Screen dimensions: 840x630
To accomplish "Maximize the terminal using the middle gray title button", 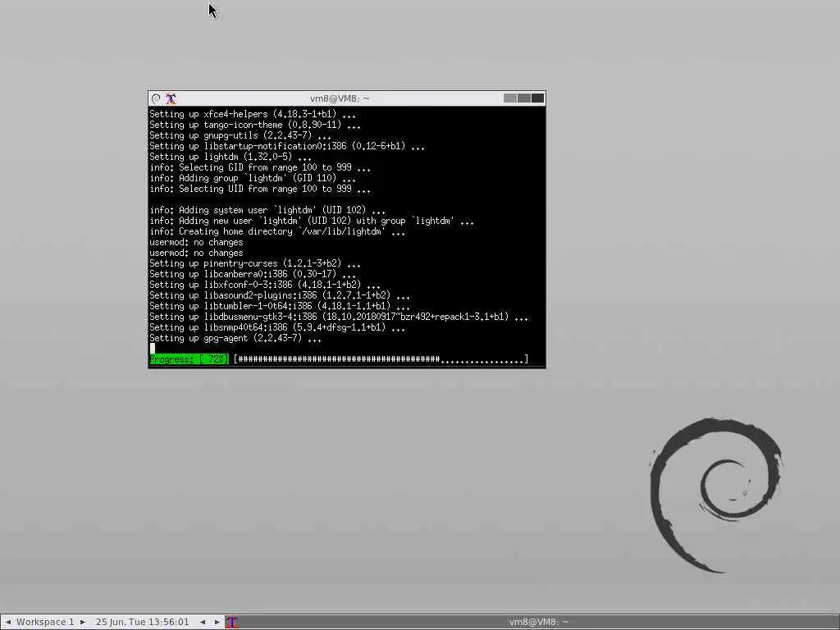I will click(x=524, y=98).
